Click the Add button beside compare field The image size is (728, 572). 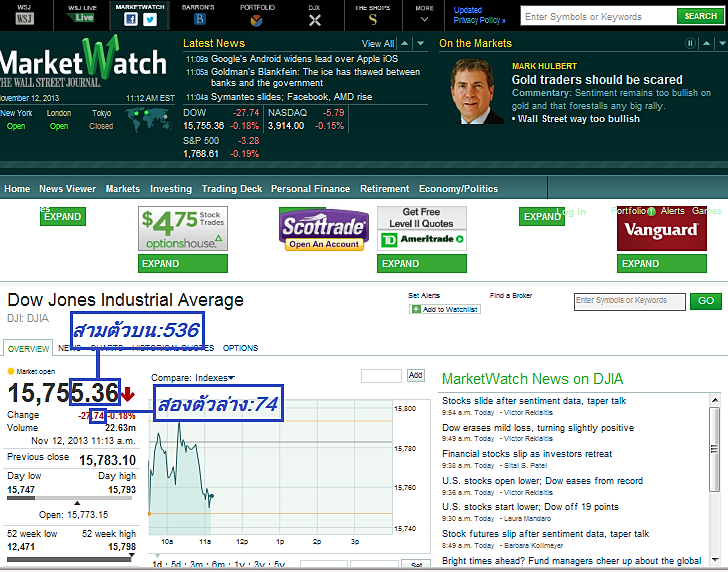(416, 376)
